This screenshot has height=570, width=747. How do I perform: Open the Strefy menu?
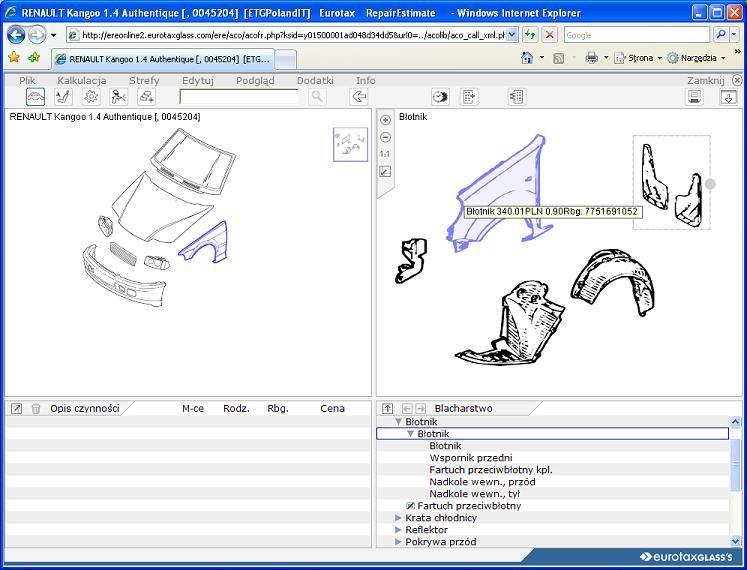[x=144, y=80]
